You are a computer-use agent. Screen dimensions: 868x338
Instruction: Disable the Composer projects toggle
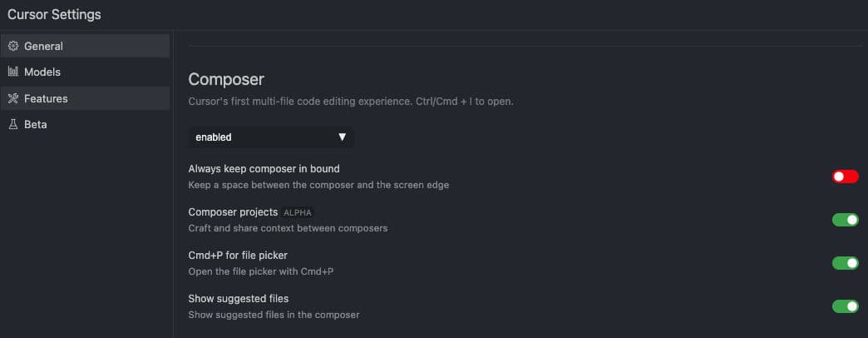click(845, 220)
